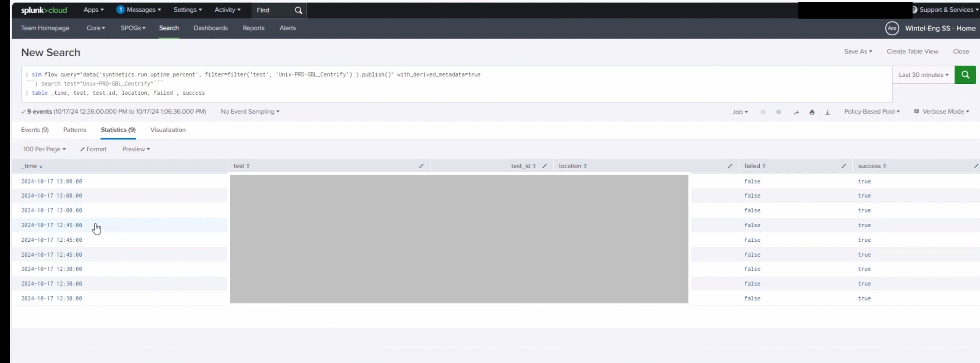Open the Last 30 minutes time picker

tap(923, 75)
